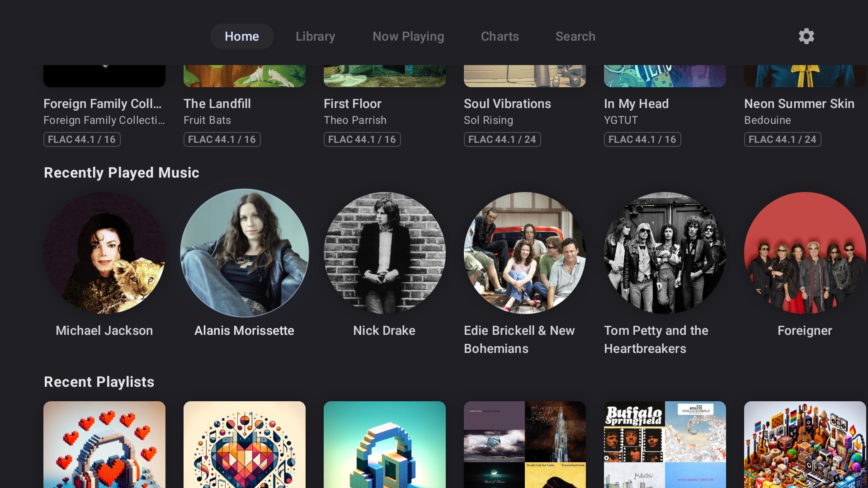Screen dimensions: 868x488
Task: Open Alanis Morissette artist photo
Action: pos(245,253)
